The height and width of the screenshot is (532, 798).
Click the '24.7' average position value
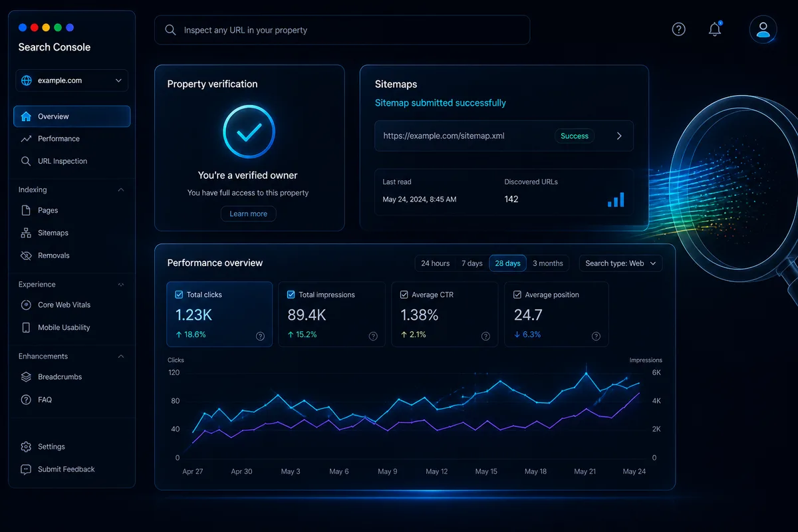tap(528, 315)
